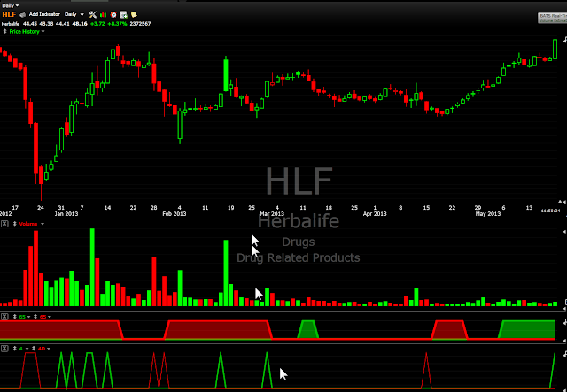
Task: Click the tallest green volume bar near Jan 10
Action: pyautogui.click(x=92, y=267)
